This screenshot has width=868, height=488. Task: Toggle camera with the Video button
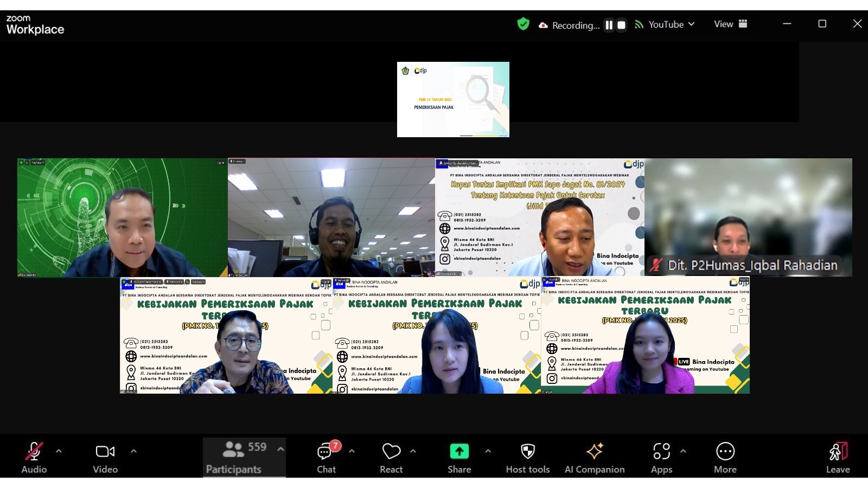(105, 452)
